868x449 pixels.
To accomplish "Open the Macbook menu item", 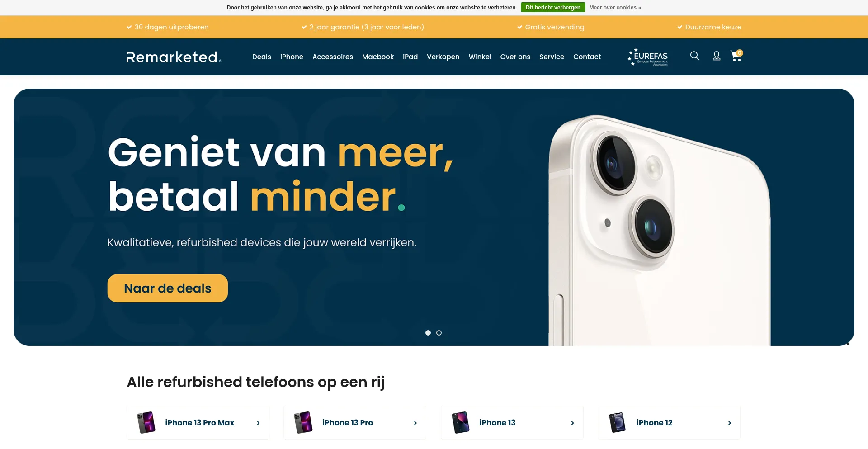I will click(x=378, y=57).
